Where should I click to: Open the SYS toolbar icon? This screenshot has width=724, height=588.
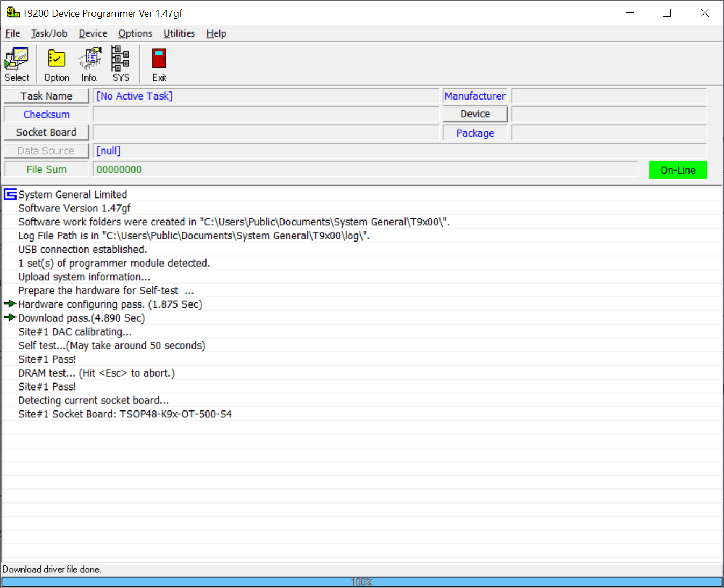coord(120,64)
